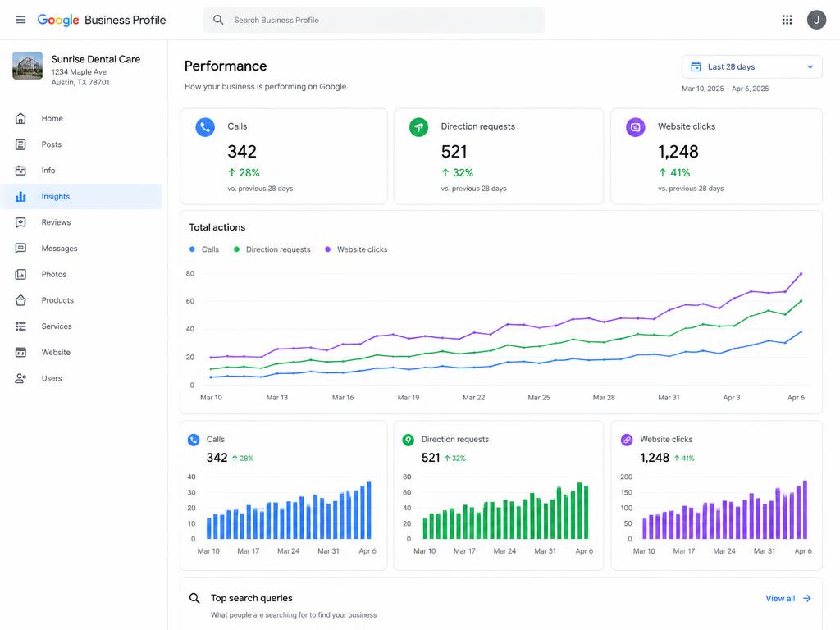840x630 pixels.
Task: Click the tallest last blue Calls bar
Action: pyautogui.click(x=368, y=509)
